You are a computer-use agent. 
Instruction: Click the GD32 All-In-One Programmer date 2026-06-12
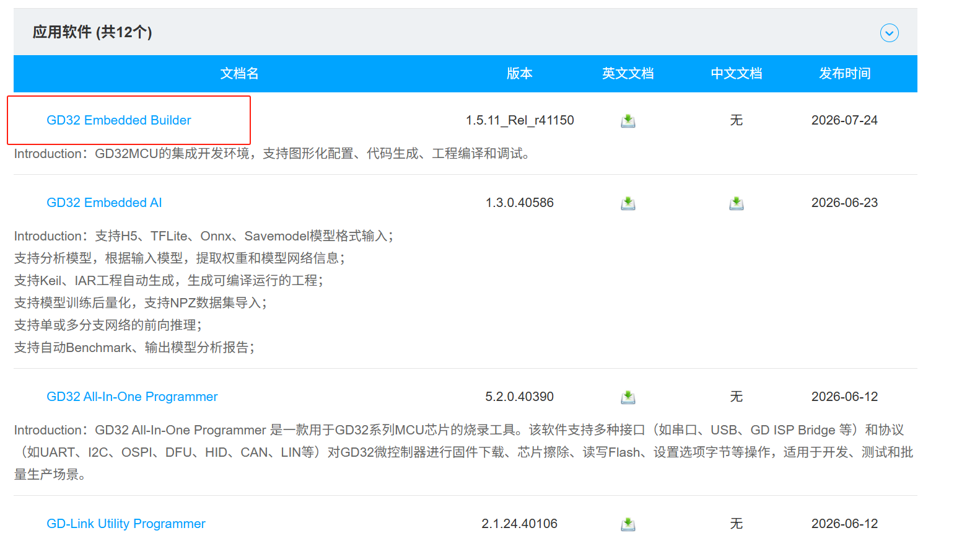click(x=845, y=397)
